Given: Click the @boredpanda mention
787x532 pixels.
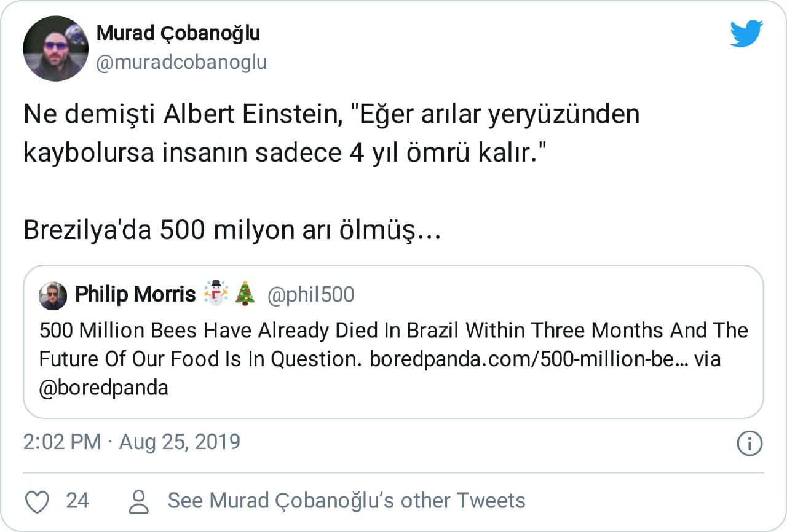Looking at the screenshot, I should coord(103,388).
